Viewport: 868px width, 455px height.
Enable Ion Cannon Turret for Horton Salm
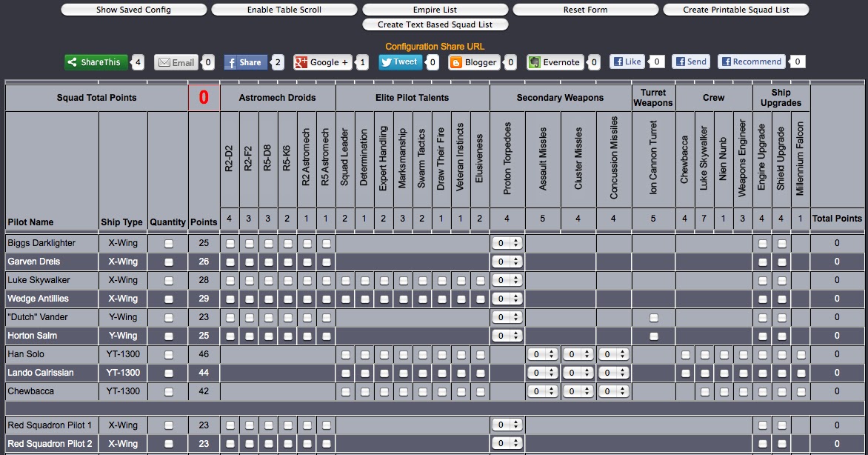coord(654,336)
